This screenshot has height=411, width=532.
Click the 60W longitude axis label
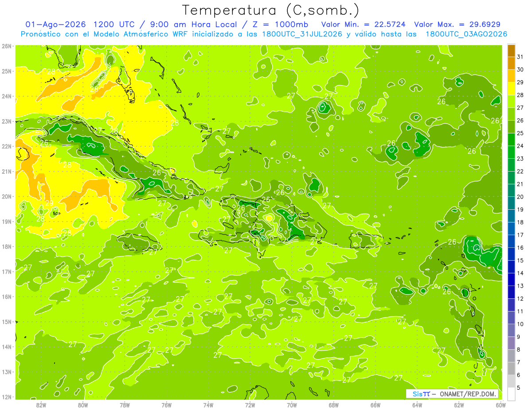501,405
